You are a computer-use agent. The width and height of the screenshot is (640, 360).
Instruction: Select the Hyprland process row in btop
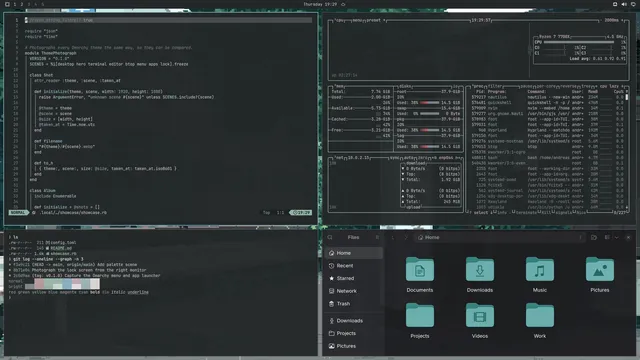tap(548, 130)
